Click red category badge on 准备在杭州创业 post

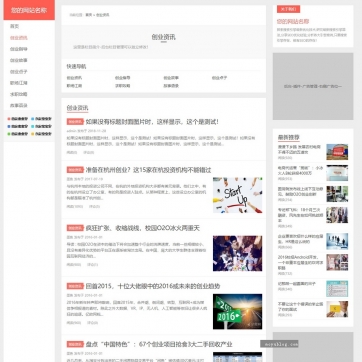pyautogui.click(x=75, y=170)
